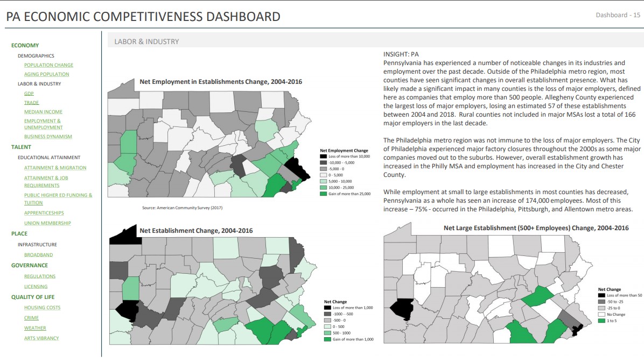Viewport: 644px width, 363px height.
Task: Open the Union Membership link
Action: coord(47,223)
